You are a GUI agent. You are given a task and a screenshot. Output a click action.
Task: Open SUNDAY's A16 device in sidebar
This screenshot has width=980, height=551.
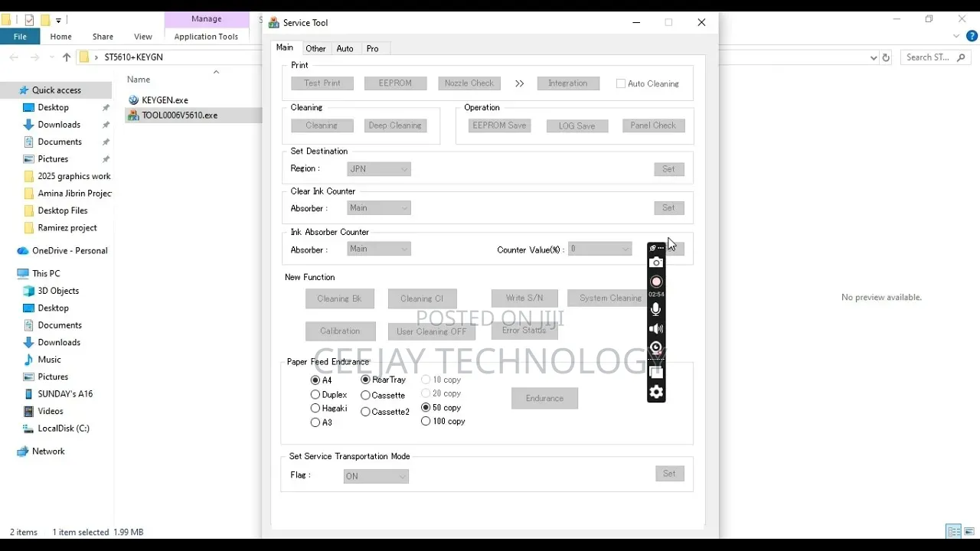click(65, 394)
